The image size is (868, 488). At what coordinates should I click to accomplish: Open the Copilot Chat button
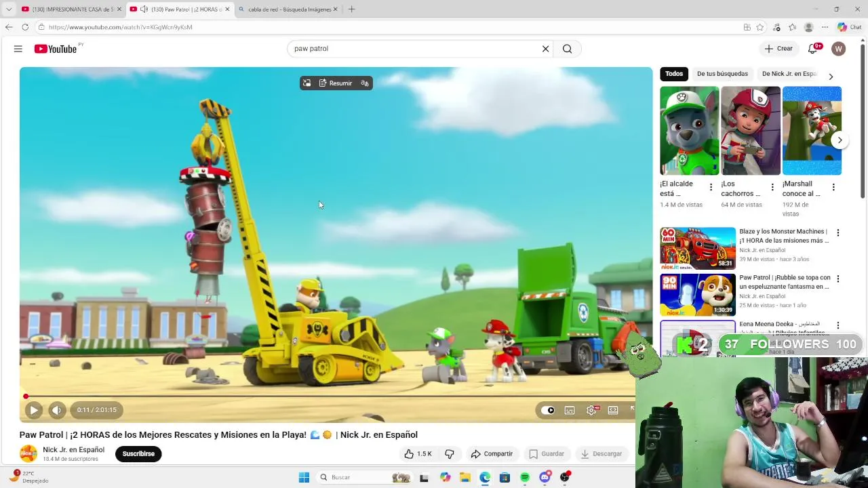pos(849,27)
